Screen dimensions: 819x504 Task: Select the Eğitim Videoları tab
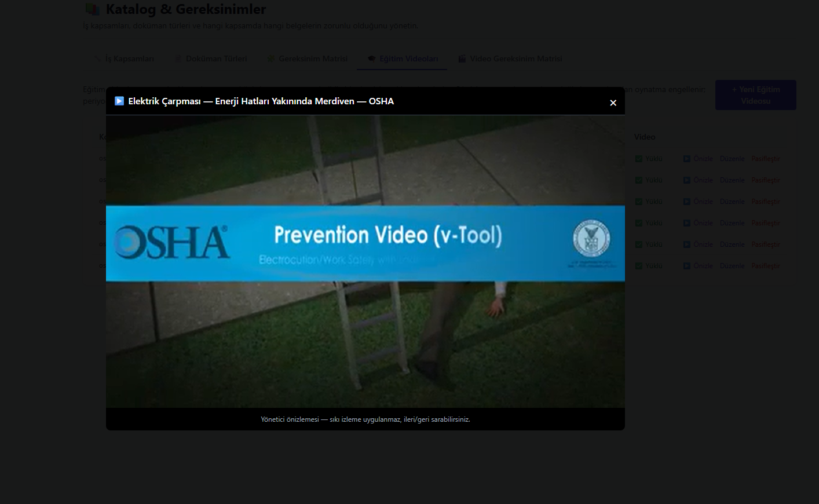[403, 59]
